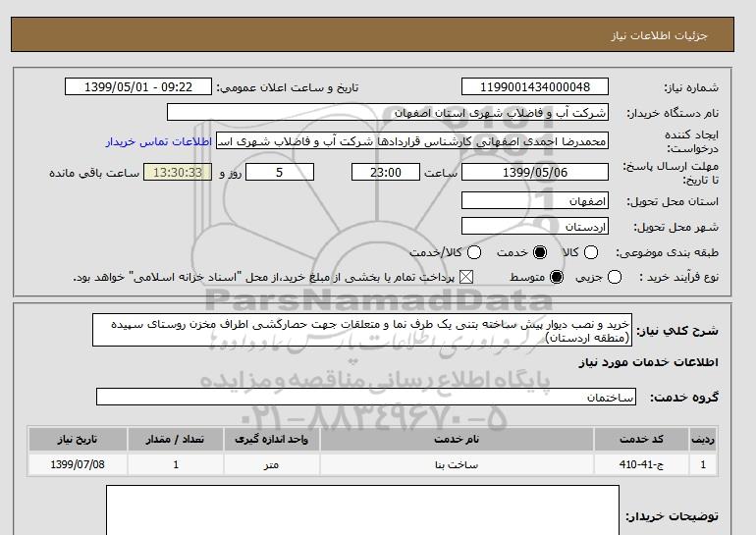Select the متوسط purchase type radio
The width and height of the screenshot is (756, 535).
click(x=557, y=277)
